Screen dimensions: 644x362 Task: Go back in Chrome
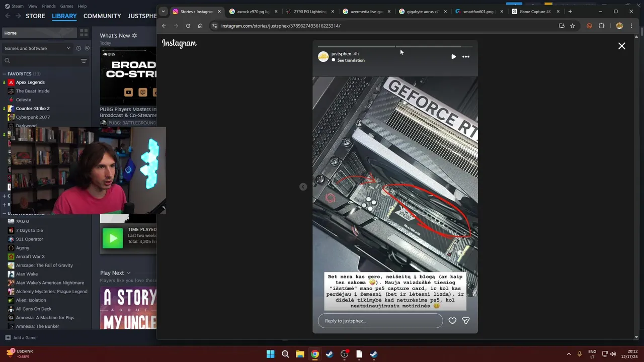(164, 26)
